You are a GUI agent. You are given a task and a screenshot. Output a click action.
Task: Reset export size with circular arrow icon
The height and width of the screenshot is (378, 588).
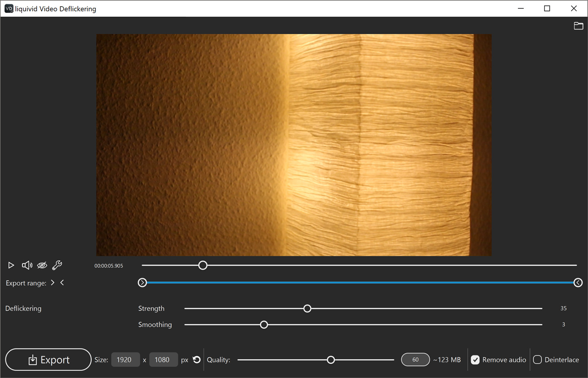[x=197, y=360]
